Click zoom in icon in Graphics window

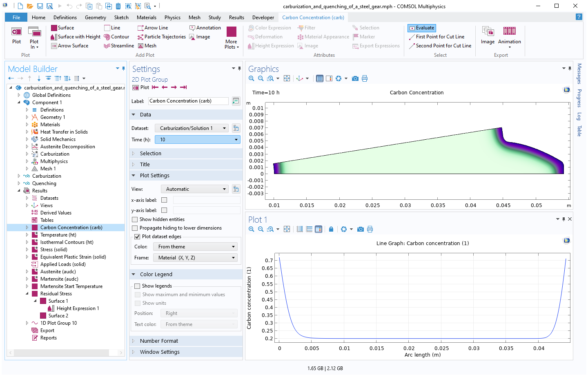pyautogui.click(x=252, y=78)
